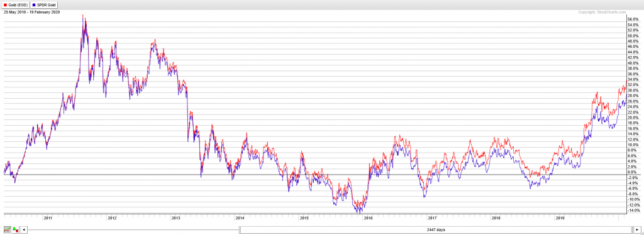Click the 2016 year label on the axis
644x235 pixels.
367,218
